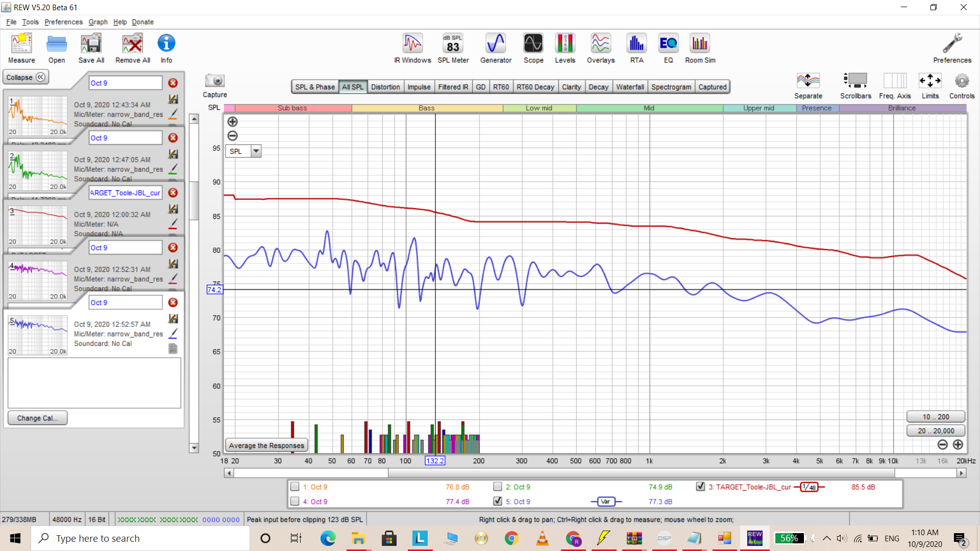Open the Room Sim tool
This screenshot has height=551, width=980.
click(x=700, y=48)
